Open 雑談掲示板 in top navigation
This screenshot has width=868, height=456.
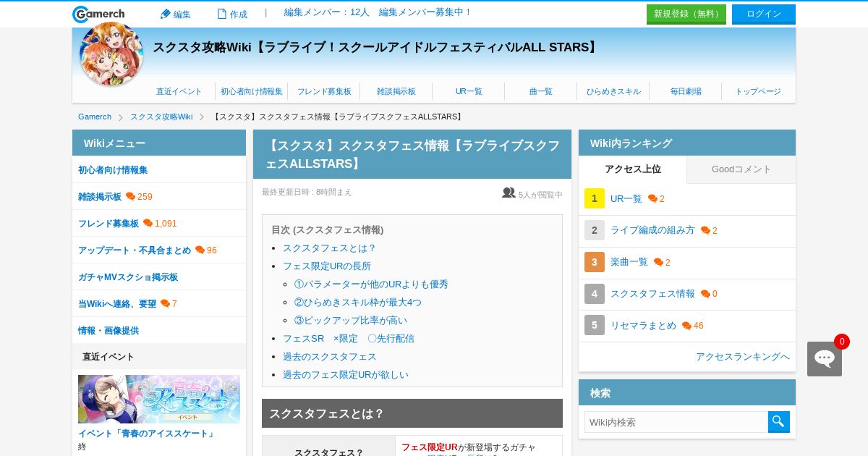(x=396, y=91)
